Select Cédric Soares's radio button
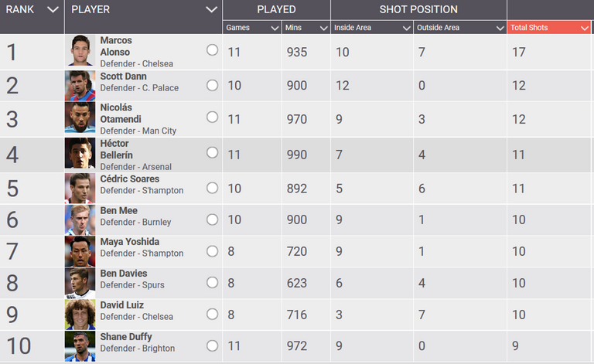594x364 pixels. tap(212, 188)
